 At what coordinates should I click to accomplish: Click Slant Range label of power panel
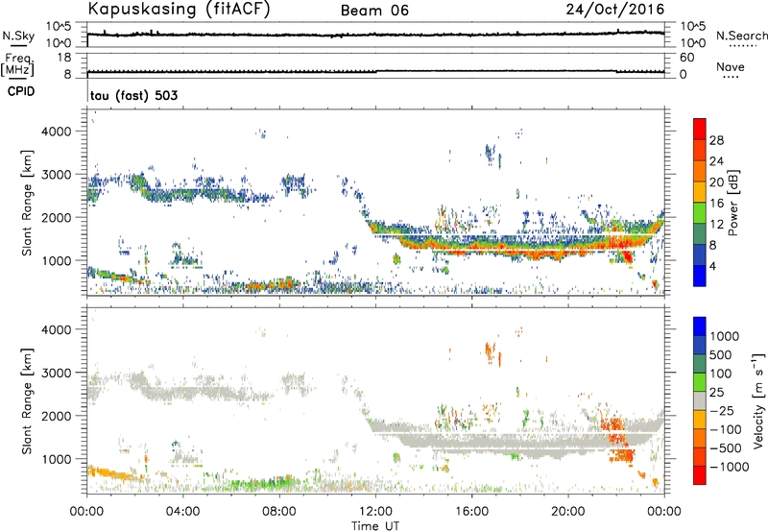point(27,203)
